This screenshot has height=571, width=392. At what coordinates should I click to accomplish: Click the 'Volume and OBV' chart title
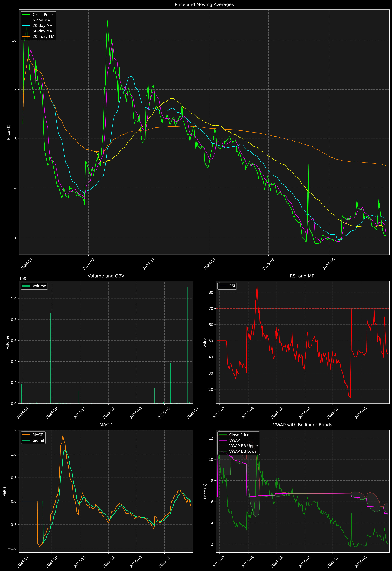[106, 276]
